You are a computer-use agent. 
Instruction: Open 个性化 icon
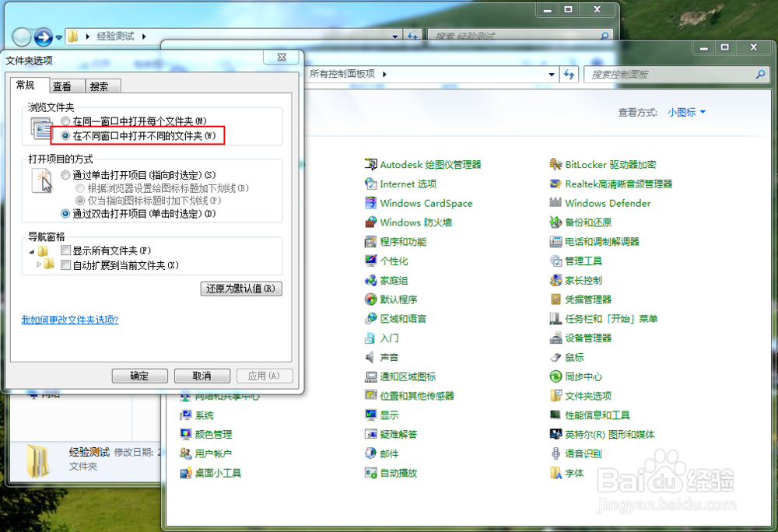tap(370, 261)
